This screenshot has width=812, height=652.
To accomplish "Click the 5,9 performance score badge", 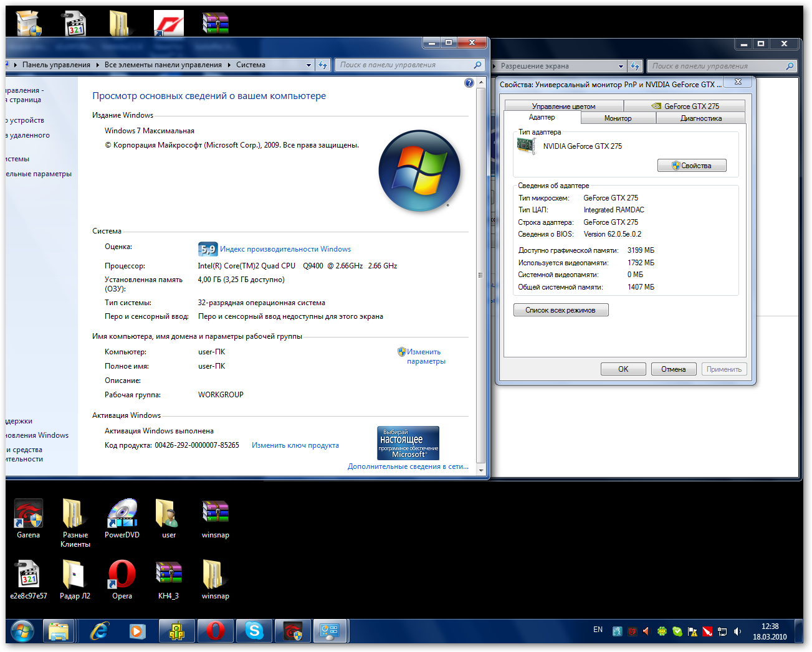I will pos(208,249).
